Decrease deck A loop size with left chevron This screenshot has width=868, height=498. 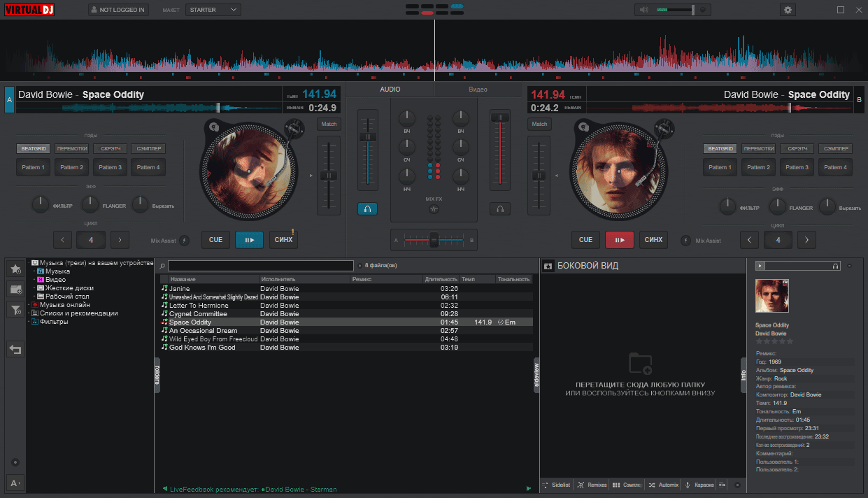62,240
